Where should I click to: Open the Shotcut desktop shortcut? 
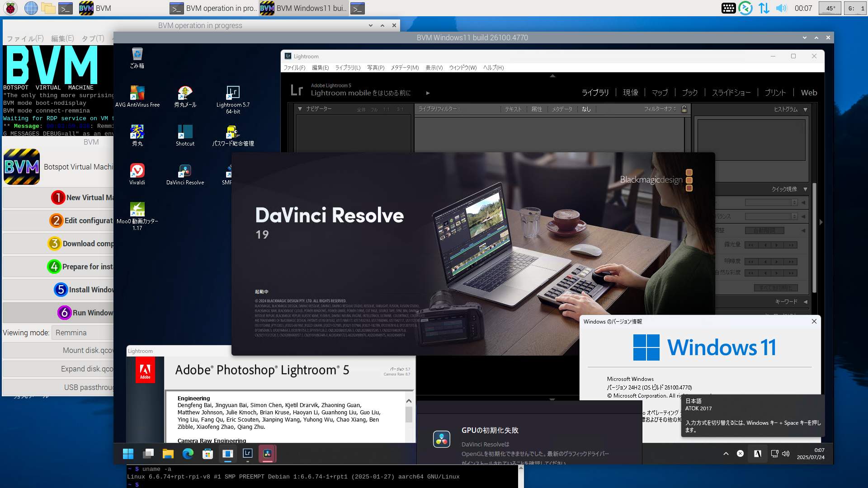click(x=185, y=135)
